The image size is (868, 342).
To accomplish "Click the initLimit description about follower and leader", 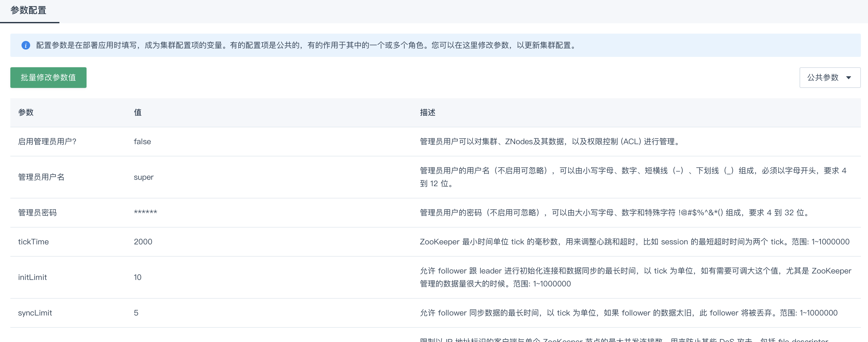I will click(x=635, y=277).
